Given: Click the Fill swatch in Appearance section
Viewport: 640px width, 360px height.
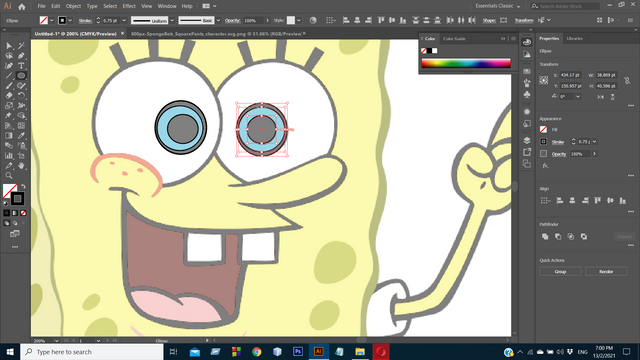Looking at the screenshot, I should pos(543,129).
